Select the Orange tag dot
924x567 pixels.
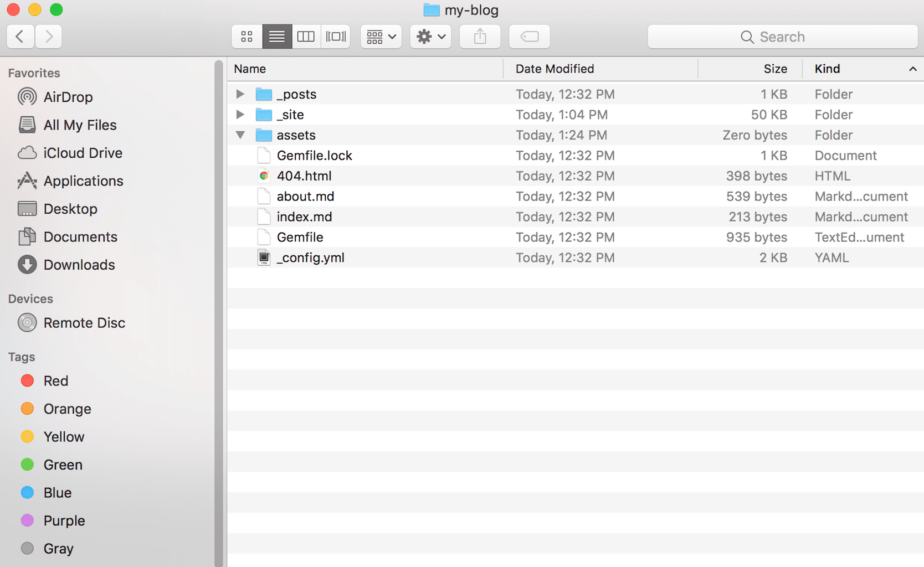(x=27, y=409)
